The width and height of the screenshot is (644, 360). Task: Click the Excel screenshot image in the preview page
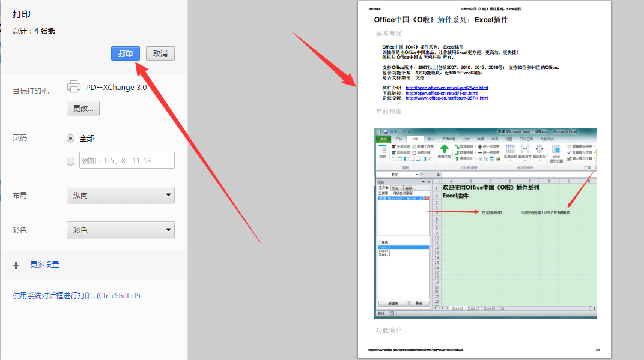[485, 223]
